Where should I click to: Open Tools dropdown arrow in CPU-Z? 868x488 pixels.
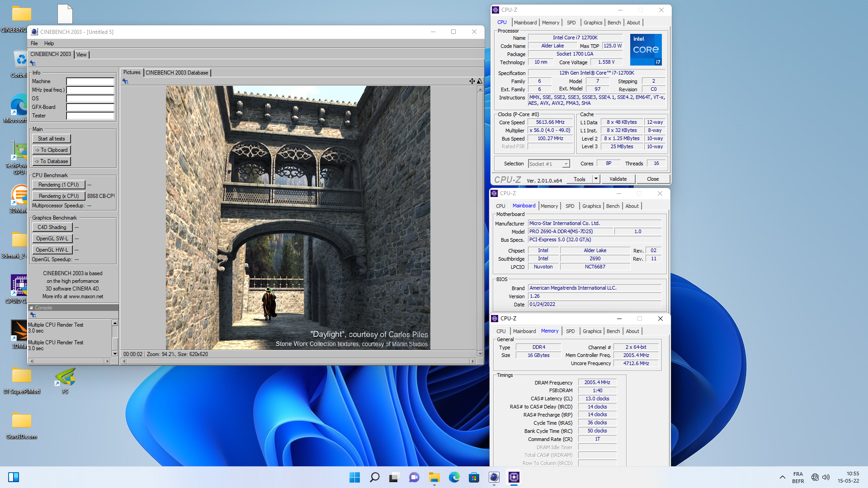pos(596,179)
